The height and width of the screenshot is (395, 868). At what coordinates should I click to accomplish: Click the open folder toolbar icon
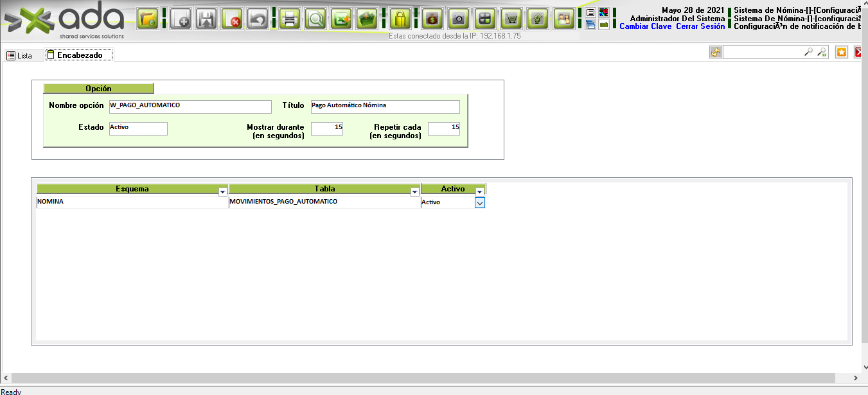(148, 19)
